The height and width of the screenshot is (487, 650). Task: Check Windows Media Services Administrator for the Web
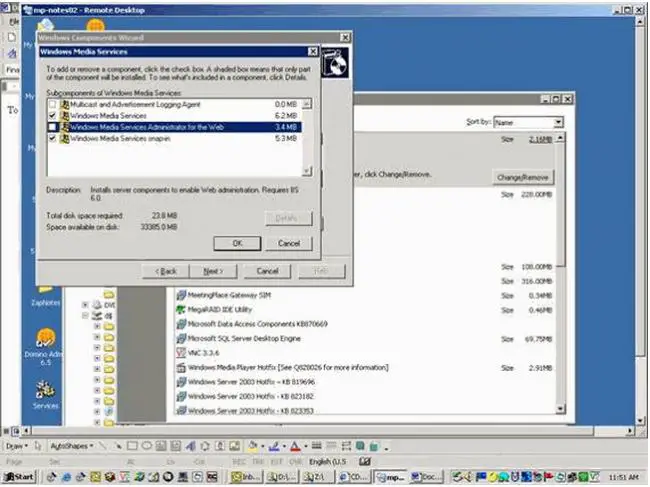pos(52,127)
